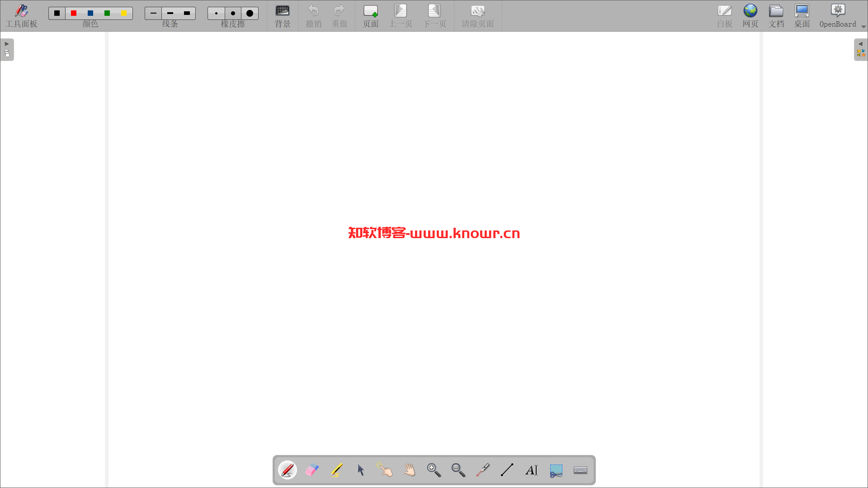Choose the medium line width
This screenshot has width=868, height=488.
[x=170, y=13]
